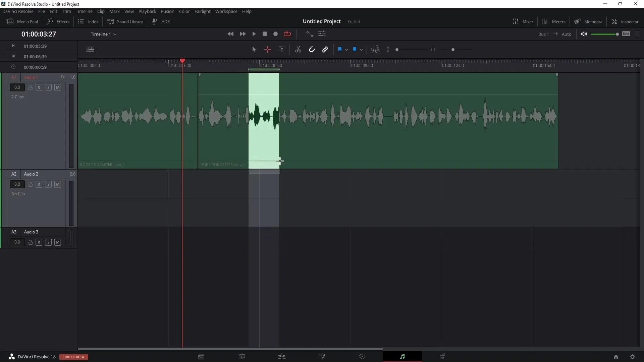Open the Fusion menu
The image size is (644, 362).
pyautogui.click(x=167, y=11)
